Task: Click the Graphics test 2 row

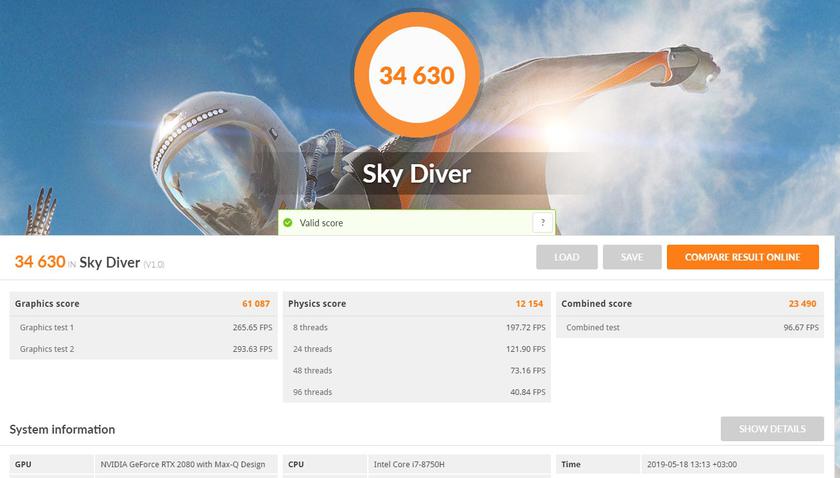Action: pos(143,349)
